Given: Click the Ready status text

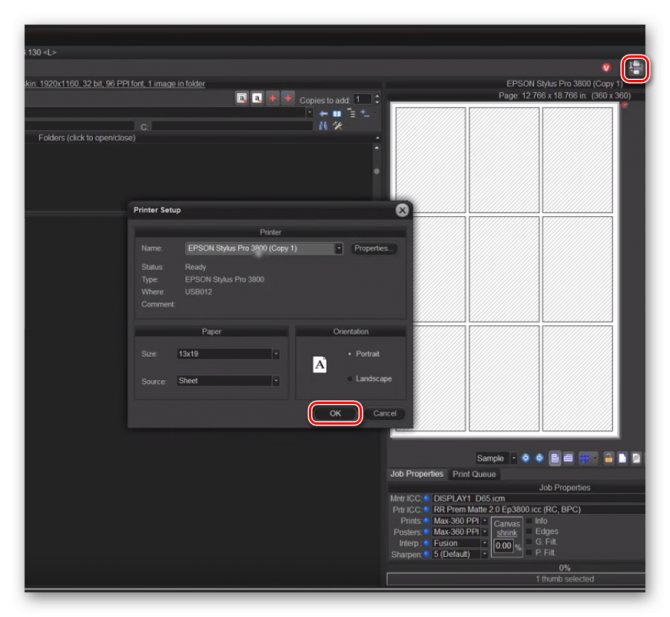Looking at the screenshot, I should point(195,267).
